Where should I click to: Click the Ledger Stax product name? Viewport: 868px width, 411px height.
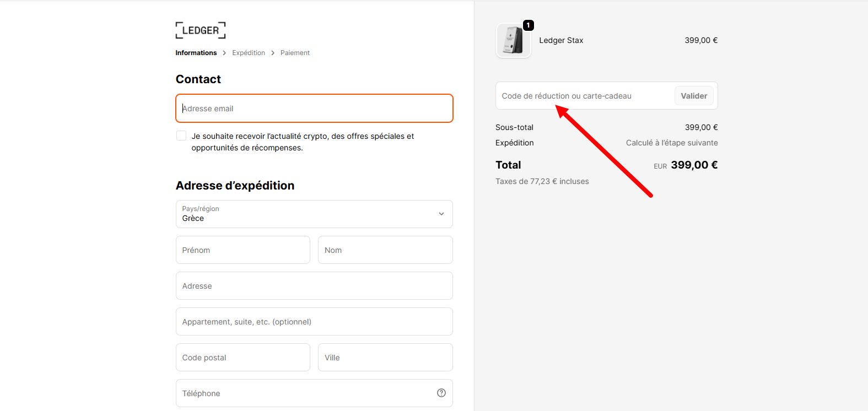(x=561, y=40)
